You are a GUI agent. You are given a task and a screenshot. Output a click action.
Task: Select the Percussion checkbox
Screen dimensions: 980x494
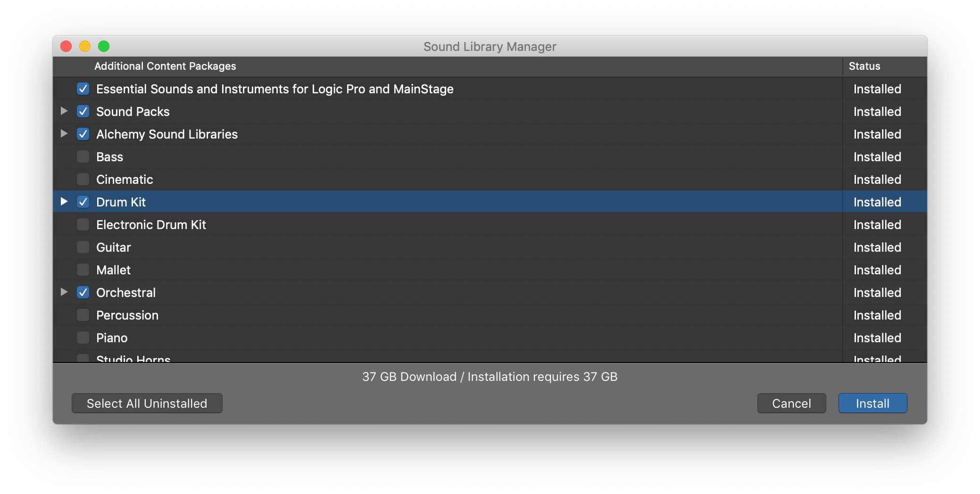[83, 315]
